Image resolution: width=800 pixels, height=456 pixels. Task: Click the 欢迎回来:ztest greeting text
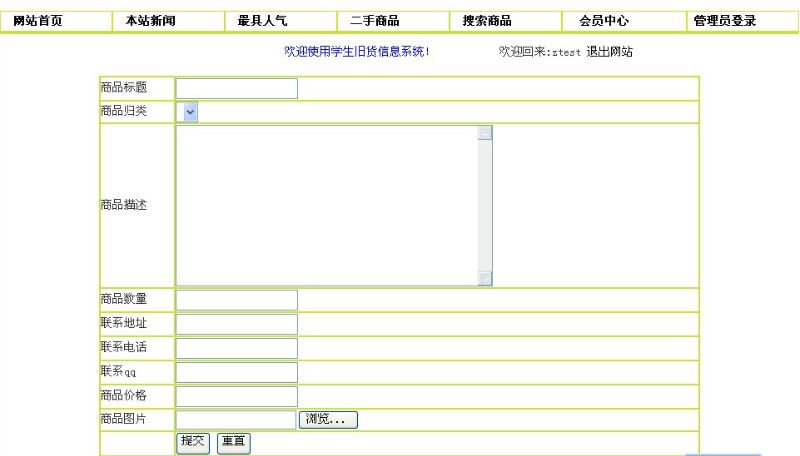(540, 52)
